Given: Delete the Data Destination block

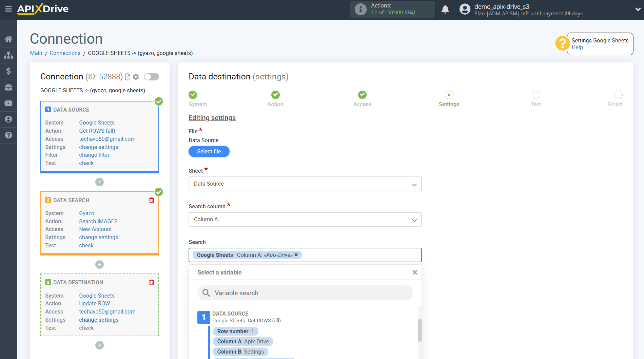Looking at the screenshot, I should [152, 282].
